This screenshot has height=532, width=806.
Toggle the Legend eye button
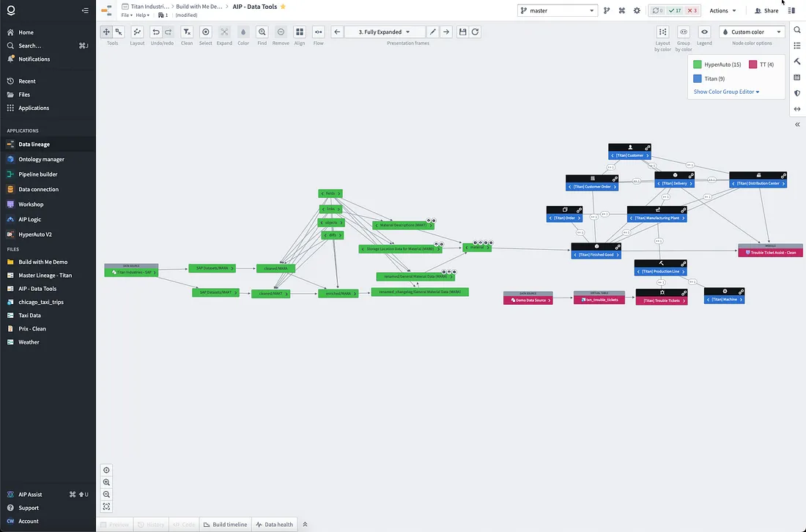click(704, 32)
